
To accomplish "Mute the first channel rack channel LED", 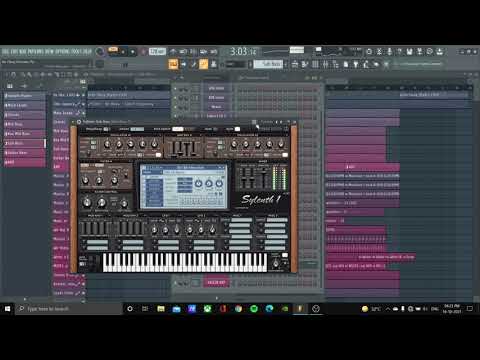I will 175,88.
